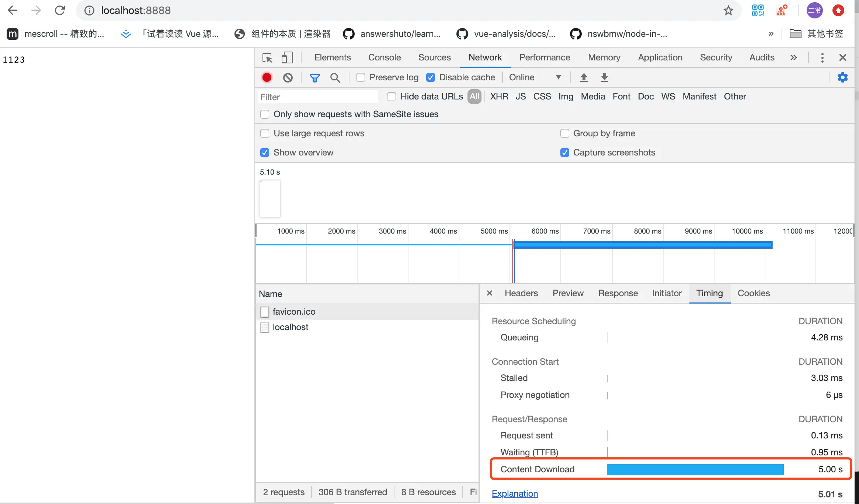The image size is (859, 504).
Task: Open the Explanation link
Action: click(x=515, y=494)
